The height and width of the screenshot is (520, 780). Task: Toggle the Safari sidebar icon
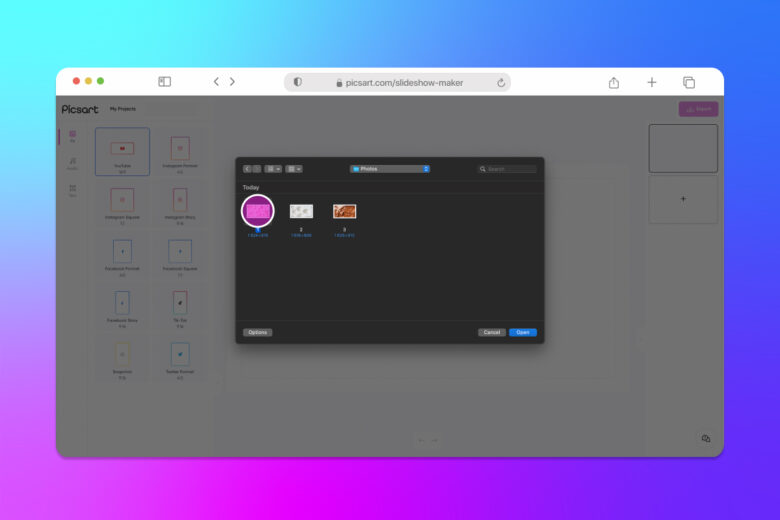click(x=165, y=82)
